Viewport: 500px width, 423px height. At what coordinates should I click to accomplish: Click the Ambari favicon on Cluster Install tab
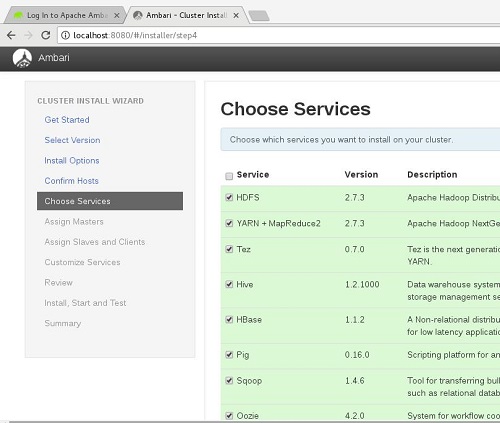pyautogui.click(x=138, y=15)
